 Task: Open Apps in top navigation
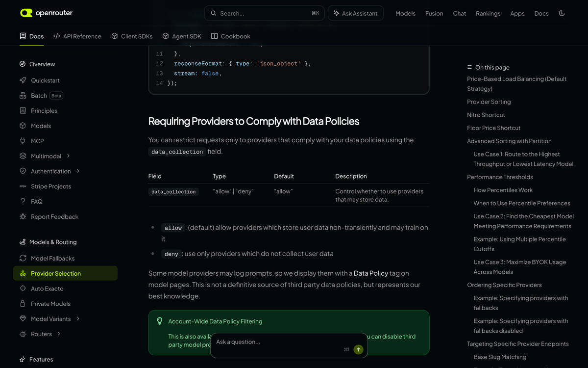tap(517, 13)
